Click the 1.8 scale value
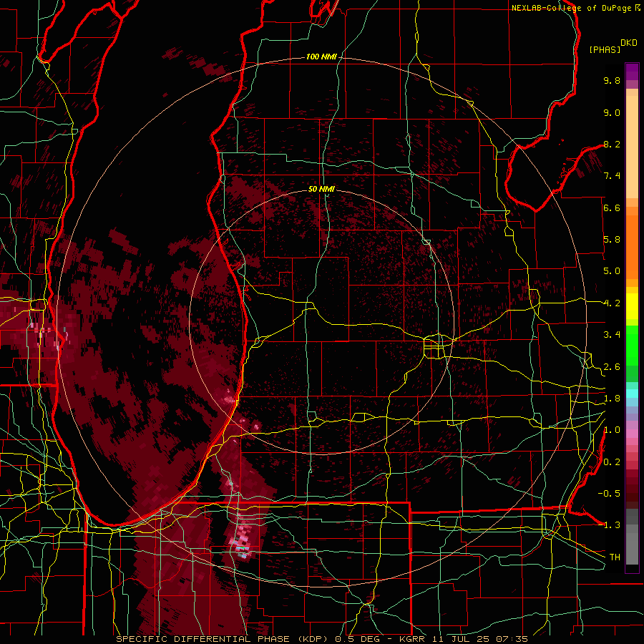This screenshot has height=644, width=644. [x=612, y=399]
